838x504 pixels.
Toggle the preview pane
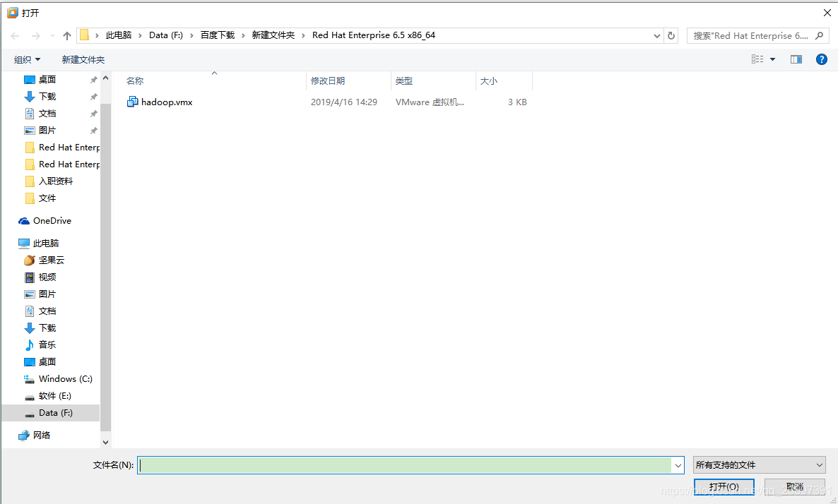[x=796, y=59]
